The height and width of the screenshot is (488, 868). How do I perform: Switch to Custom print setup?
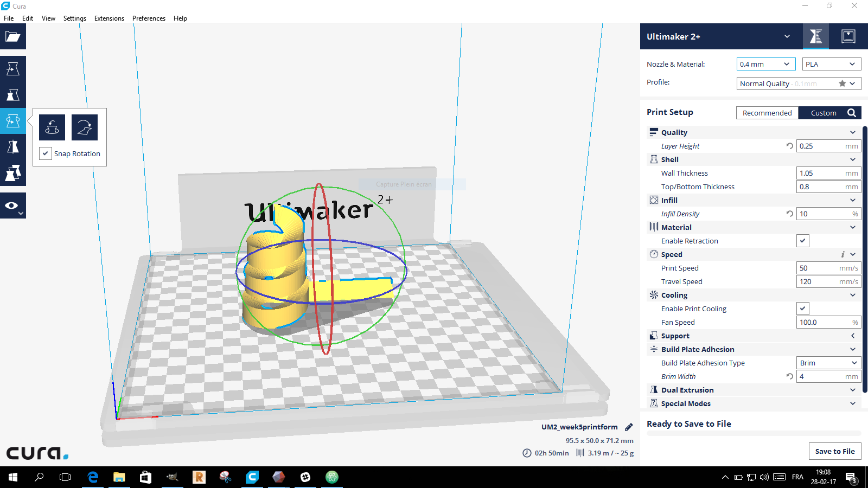pyautogui.click(x=824, y=113)
